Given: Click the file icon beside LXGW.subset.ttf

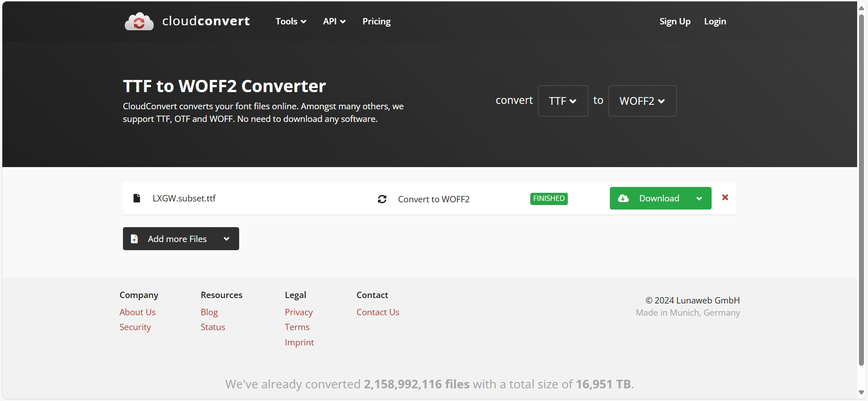Looking at the screenshot, I should tap(137, 198).
